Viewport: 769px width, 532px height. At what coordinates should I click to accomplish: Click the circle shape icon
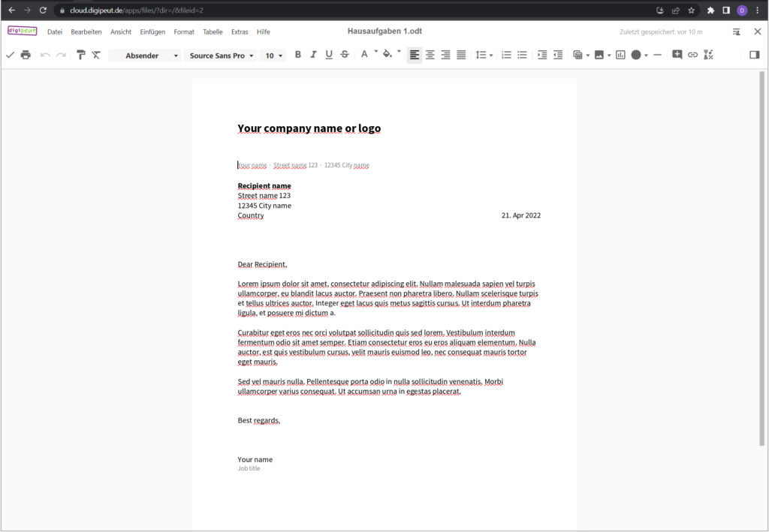click(x=636, y=55)
